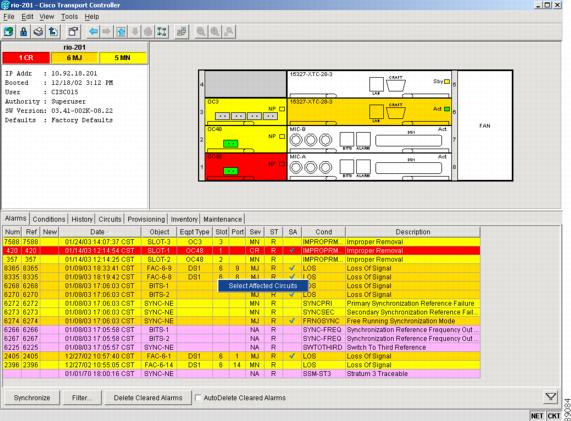Select alarm row 6274 FRNGSYNC Free Running
The height and width of the screenshot is (421, 571).
click(241, 321)
